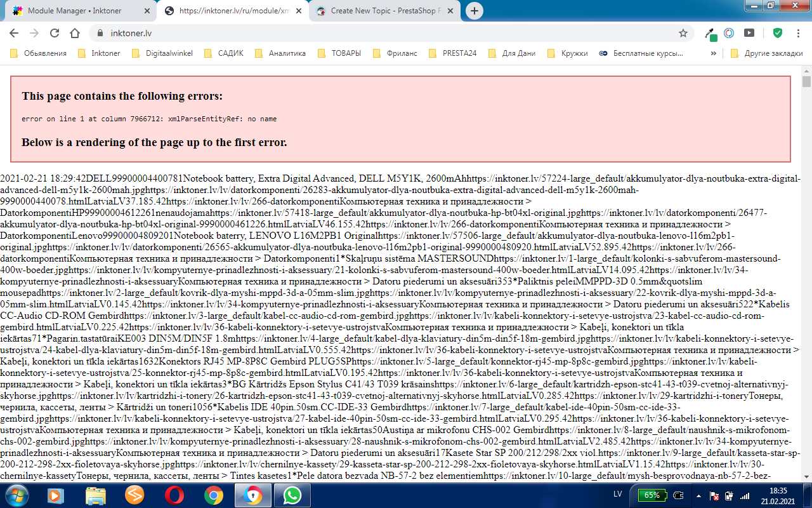Go back to the previous page

click(x=14, y=33)
